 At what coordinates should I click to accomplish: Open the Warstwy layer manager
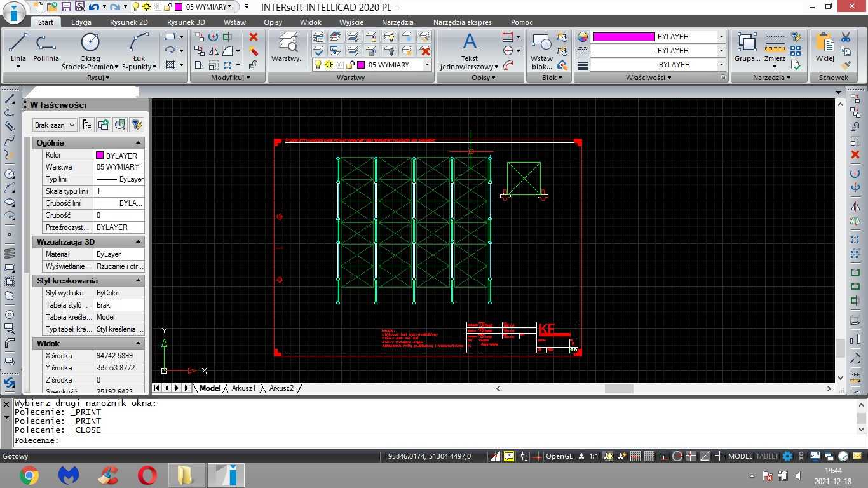pyautogui.click(x=288, y=48)
